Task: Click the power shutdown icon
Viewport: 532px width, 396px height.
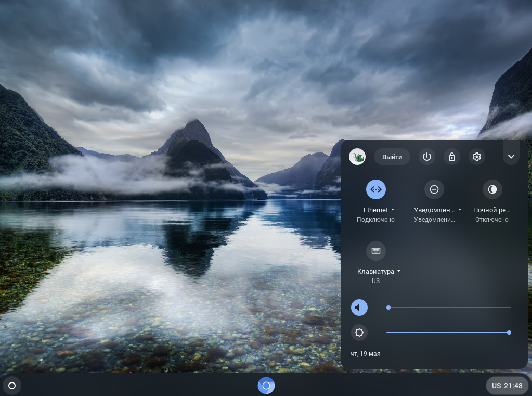Action: (x=427, y=157)
